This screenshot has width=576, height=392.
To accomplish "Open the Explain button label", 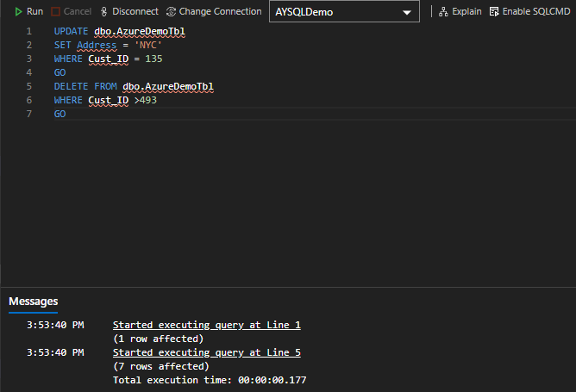I will (x=466, y=12).
